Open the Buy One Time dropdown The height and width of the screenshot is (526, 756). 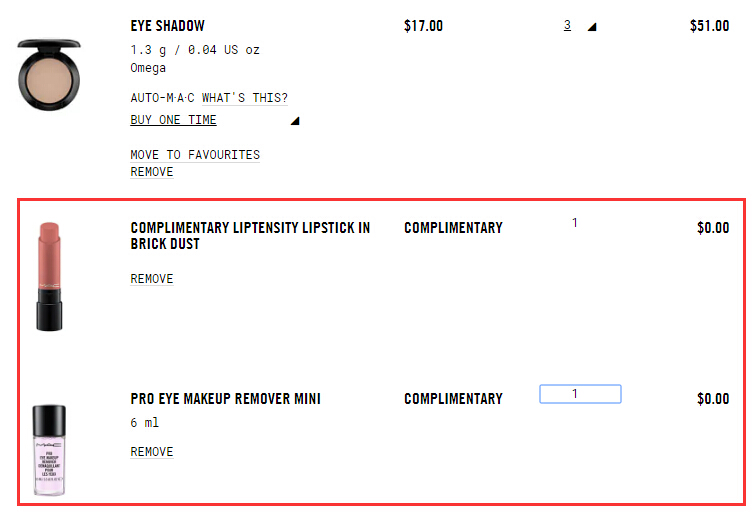pos(173,120)
